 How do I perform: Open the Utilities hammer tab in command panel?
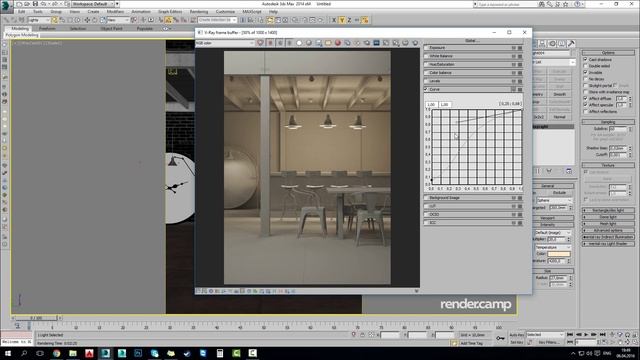tap(571, 43)
